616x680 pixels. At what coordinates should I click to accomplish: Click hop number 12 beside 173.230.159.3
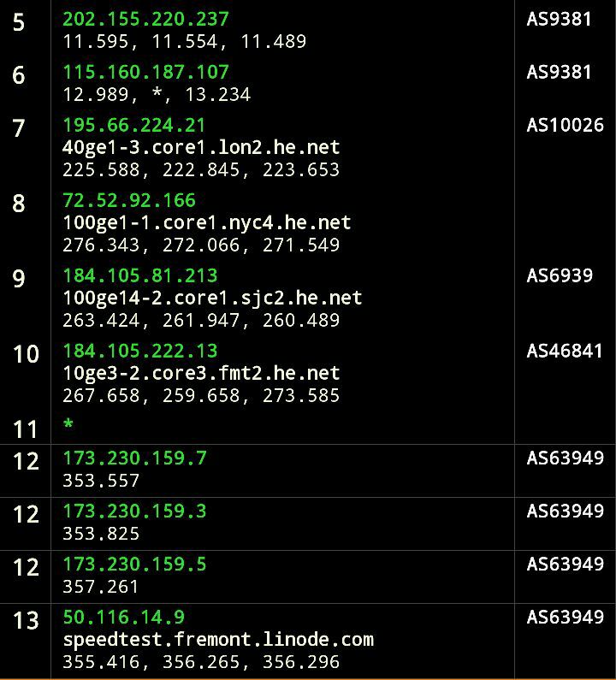tap(26, 514)
